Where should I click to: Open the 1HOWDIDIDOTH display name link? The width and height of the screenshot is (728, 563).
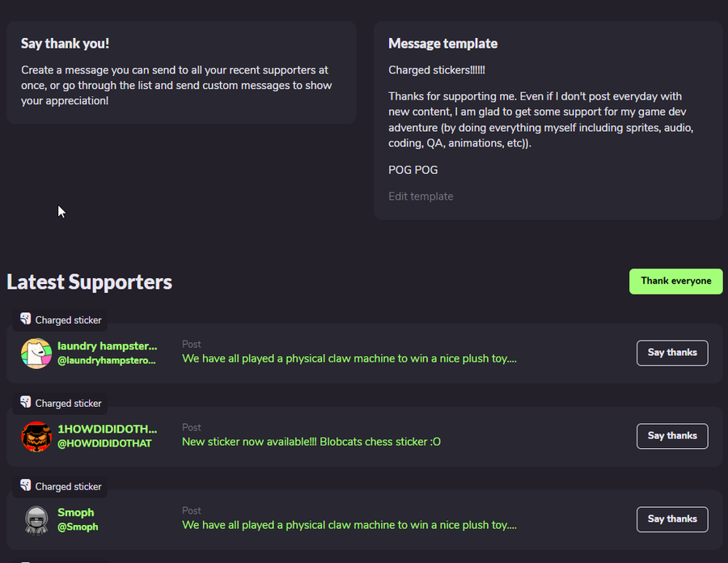tap(108, 429)
